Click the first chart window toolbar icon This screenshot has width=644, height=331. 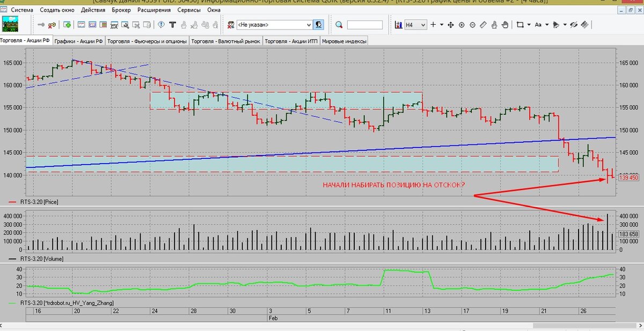point(81,25)
